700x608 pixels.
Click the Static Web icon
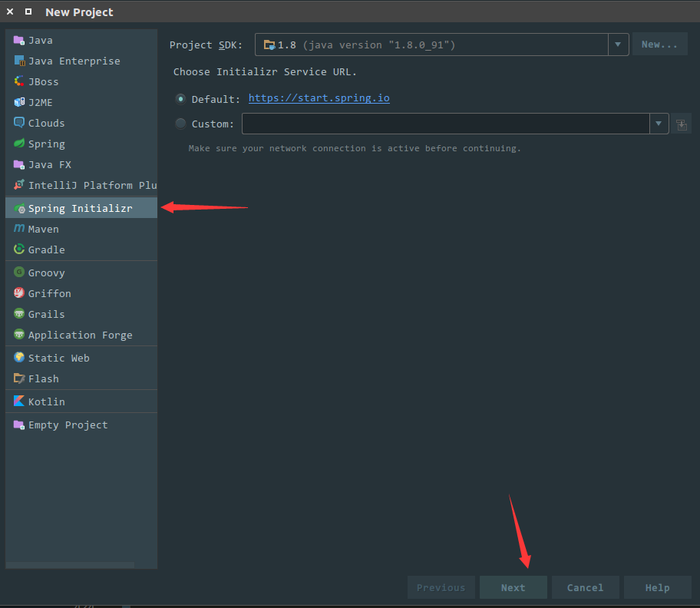pos(18,358)
